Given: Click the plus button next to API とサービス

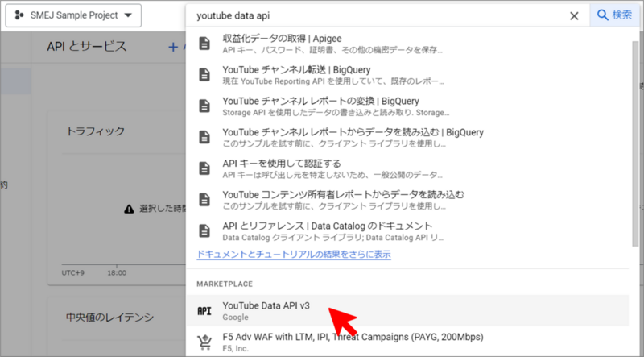Looking at the screenshot, I should (173, 47).
